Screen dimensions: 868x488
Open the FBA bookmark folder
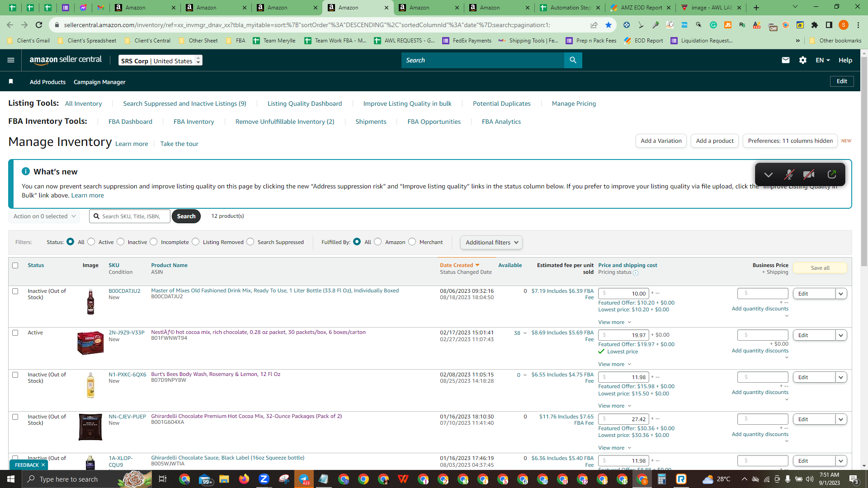tap(236, 41)
